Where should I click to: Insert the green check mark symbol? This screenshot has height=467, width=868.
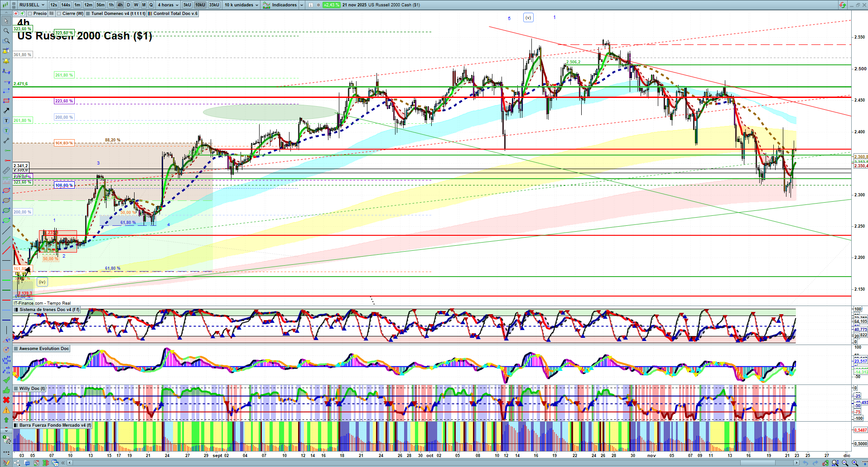coord(6,380)
